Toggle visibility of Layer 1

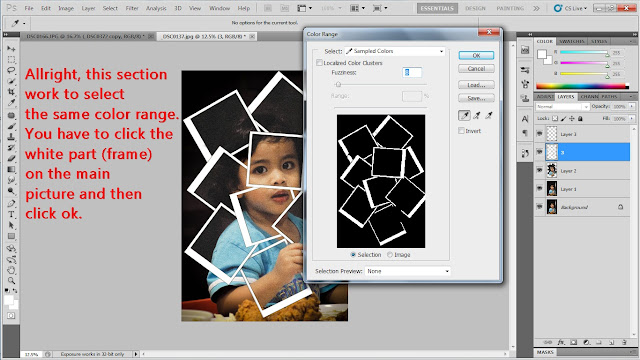(x=540, y=189)
